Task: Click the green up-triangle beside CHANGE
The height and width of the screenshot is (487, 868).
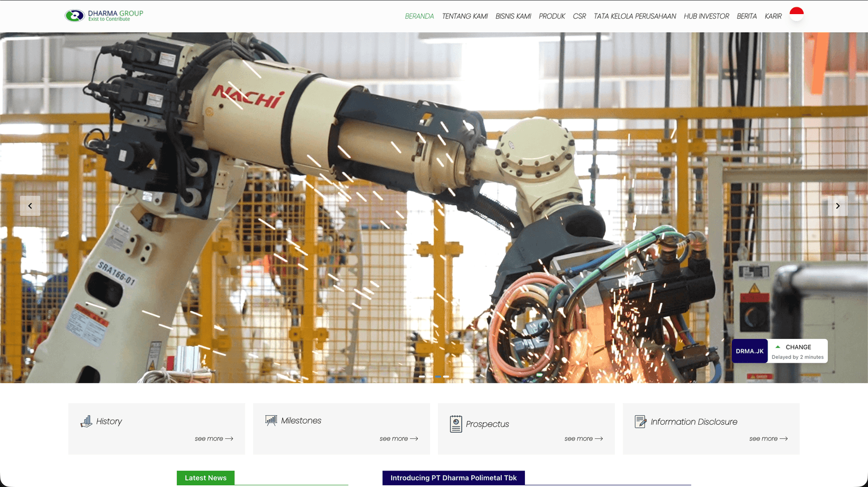Action: coord(778,347)
